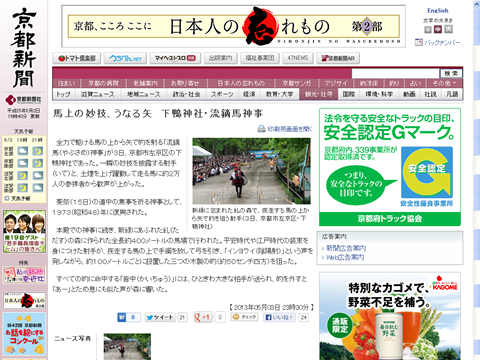Open the 環境・科学 tab
The width and height of the screenshot is (480, 360).
click(379, 94)
